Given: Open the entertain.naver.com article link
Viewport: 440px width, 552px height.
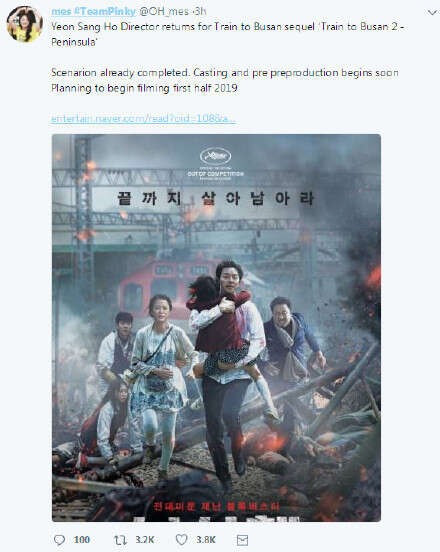Looking at the screenshot, I should coord(143,118).
